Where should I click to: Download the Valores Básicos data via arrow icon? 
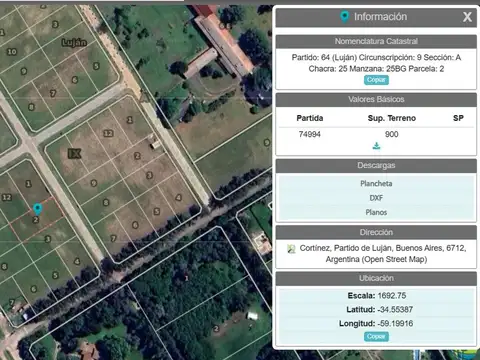[376, 146]
